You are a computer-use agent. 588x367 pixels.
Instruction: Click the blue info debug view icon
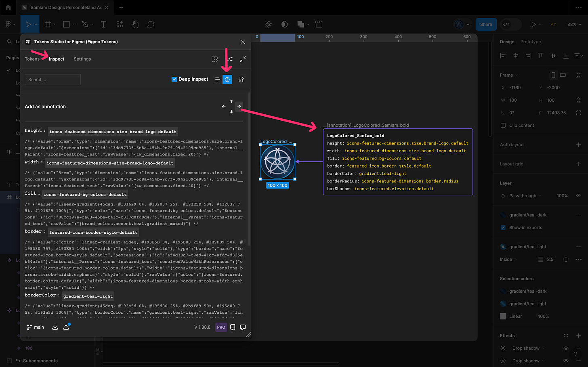coord(227,80)
